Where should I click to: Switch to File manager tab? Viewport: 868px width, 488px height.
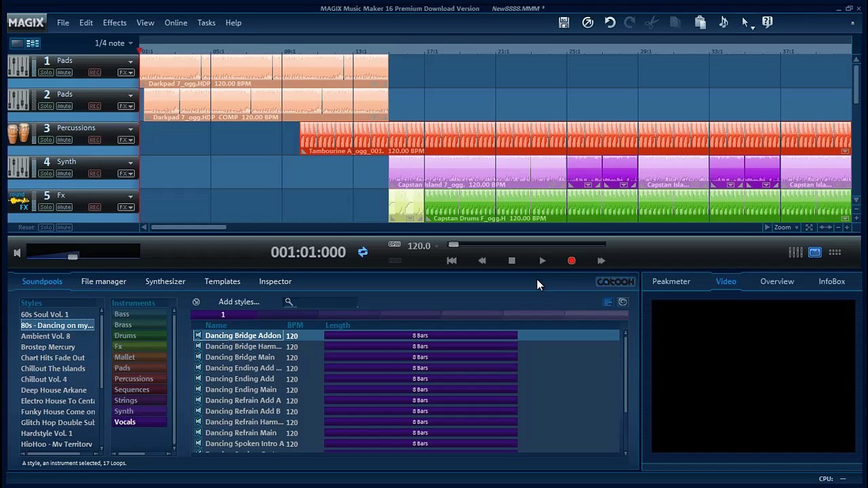(104, 281)
